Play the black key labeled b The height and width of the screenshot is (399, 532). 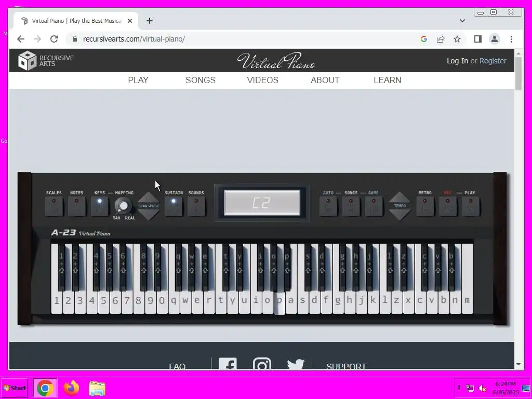point(451,267)
